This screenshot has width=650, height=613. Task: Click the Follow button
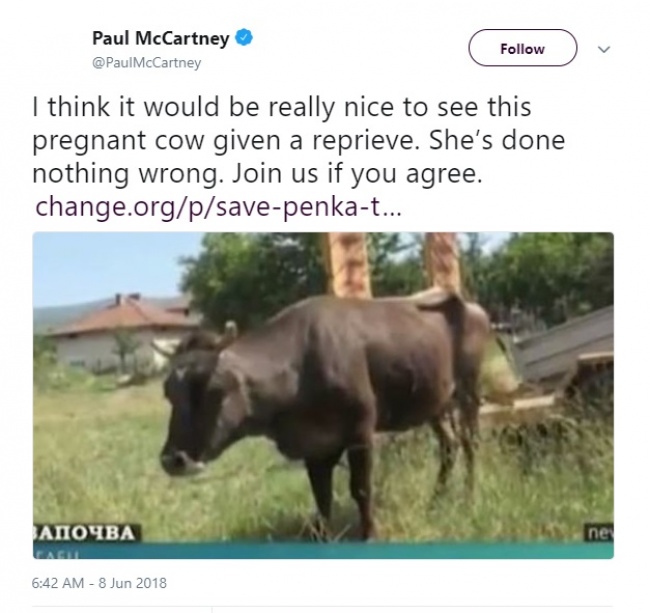point(522,48)
